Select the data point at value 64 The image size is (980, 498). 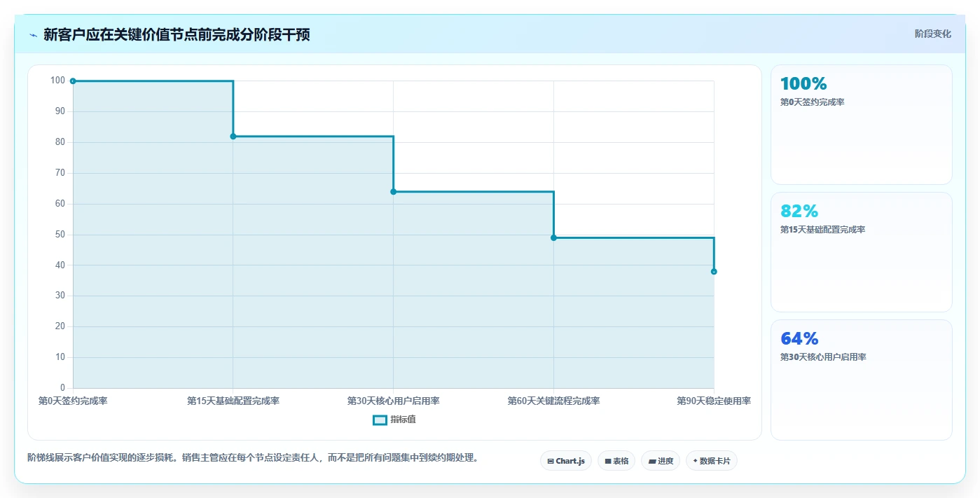coord(394,192)
